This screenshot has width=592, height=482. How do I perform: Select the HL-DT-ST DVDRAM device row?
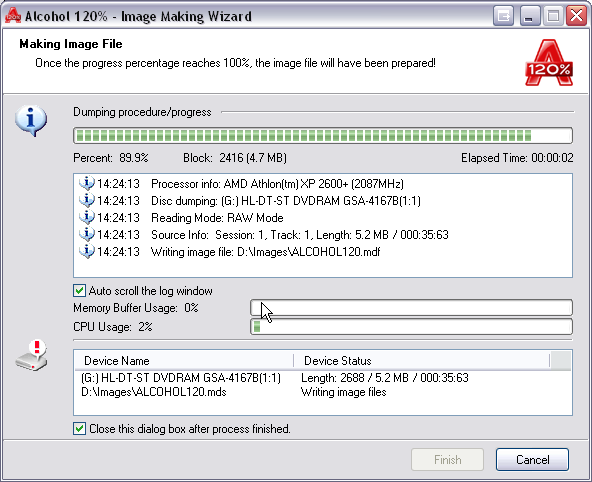(323, 378)
